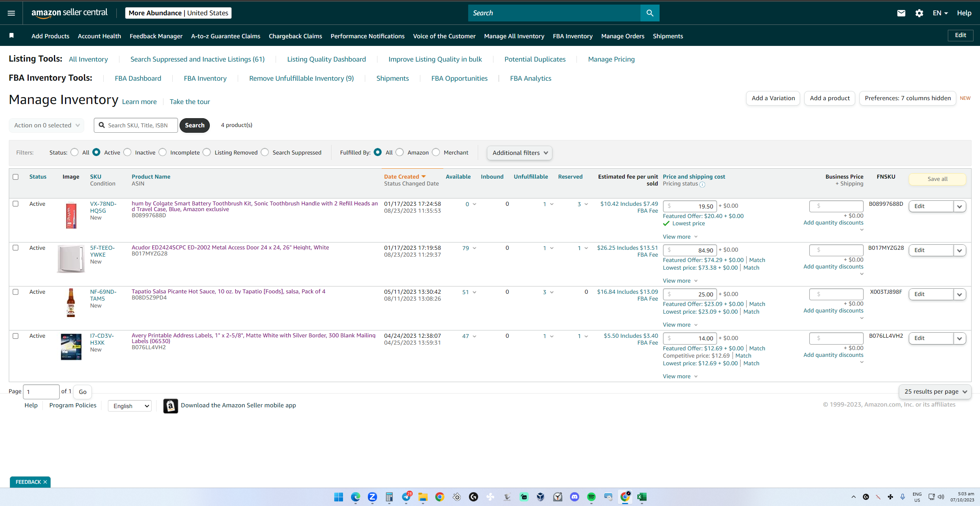Open Edit dropdown arrow for Avery Labels row
This screenshot has width=980, height=506.
click(x=959, y=338)
